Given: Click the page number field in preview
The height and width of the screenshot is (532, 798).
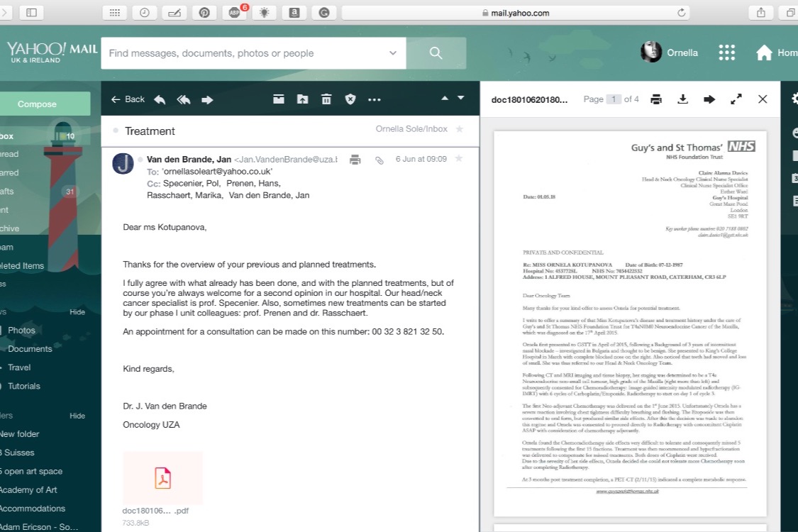Looking at the screenshot, I should [x=614, y=99].
